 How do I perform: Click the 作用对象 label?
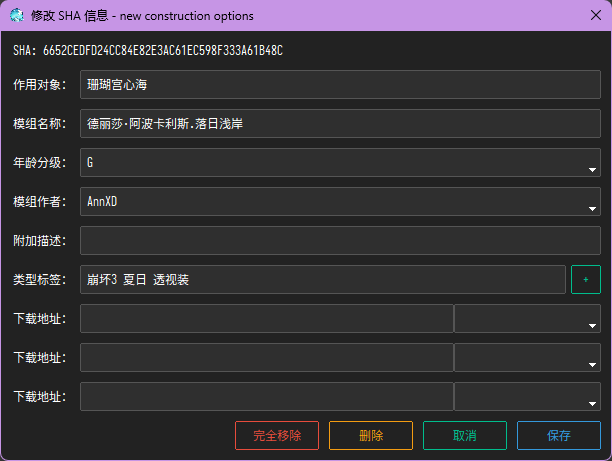pos(40,84)
